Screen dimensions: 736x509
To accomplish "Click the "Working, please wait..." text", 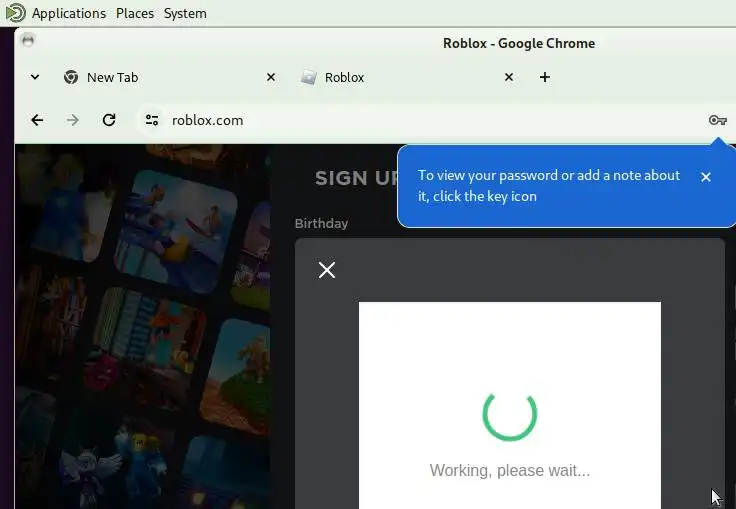I will [x=510, y=470].
